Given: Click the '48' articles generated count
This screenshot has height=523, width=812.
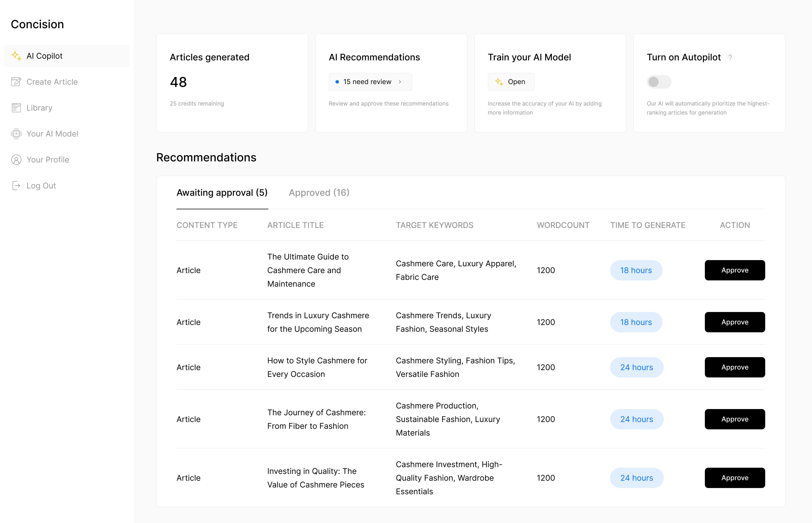Looking at the screenshot, I should [x=178, y=82].
